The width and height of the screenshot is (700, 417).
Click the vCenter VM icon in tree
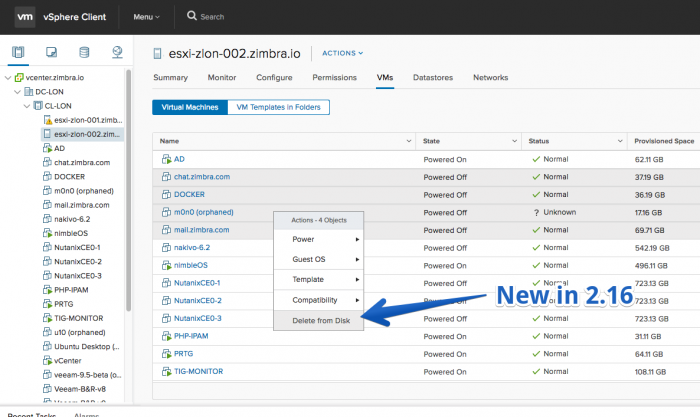click(47, 360)
